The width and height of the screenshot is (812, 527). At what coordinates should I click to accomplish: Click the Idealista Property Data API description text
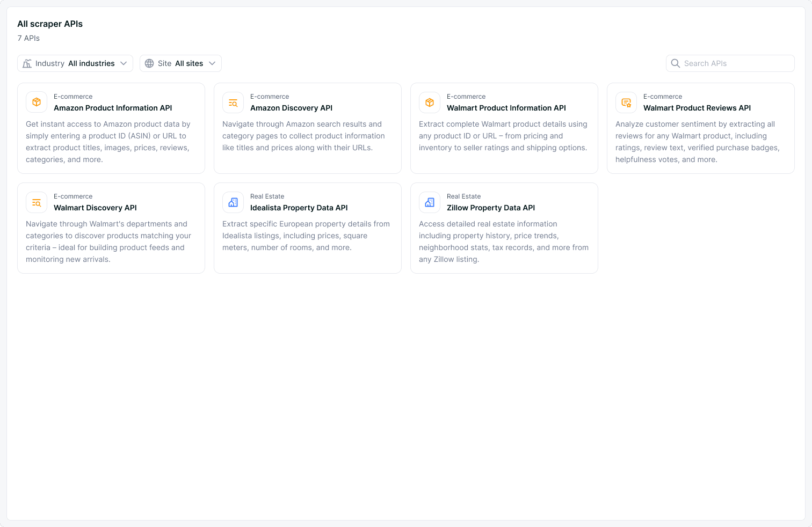[306, 236]
